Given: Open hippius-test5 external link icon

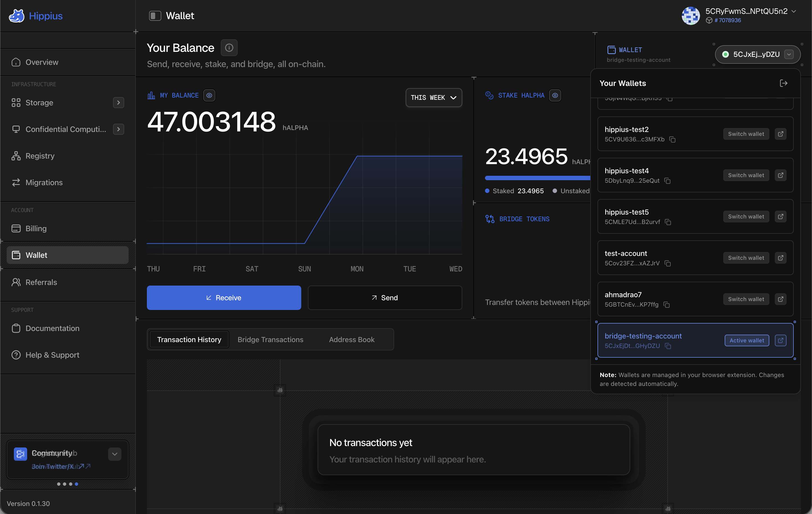Looking at the screenshot, I should coord(781,217).
